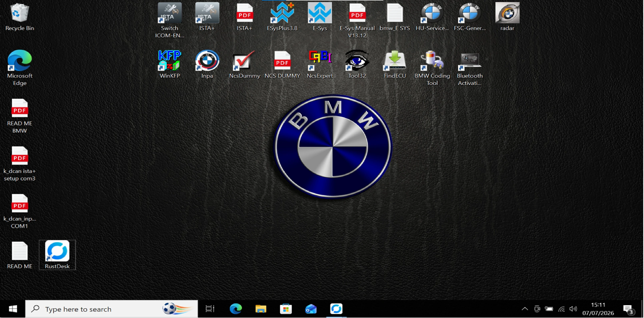Open the Inpa shortcut
Image resolution: width=644 pixels, height=318 pixels.
pyautogui.click(x=207, y=65)
